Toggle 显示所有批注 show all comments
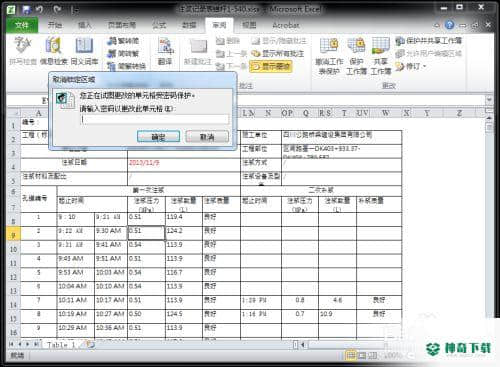This screenshot has width=500, height=367. 278,53
